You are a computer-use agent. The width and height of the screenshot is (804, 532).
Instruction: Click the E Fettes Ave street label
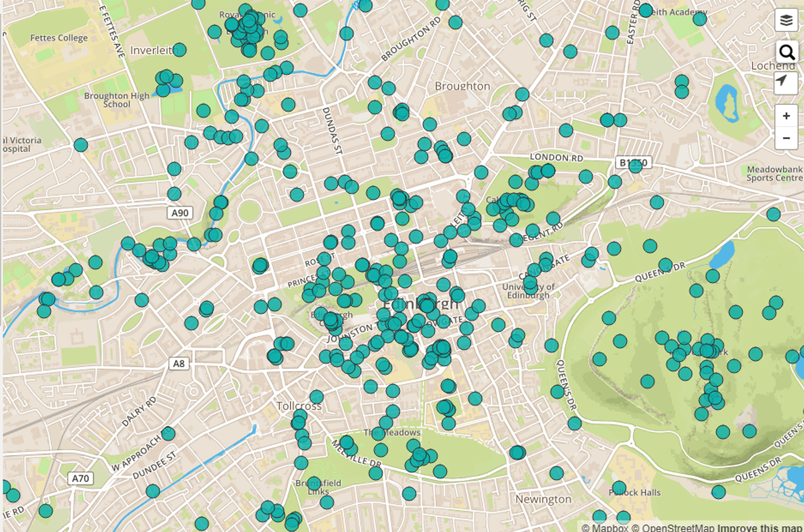coord(112,32)
